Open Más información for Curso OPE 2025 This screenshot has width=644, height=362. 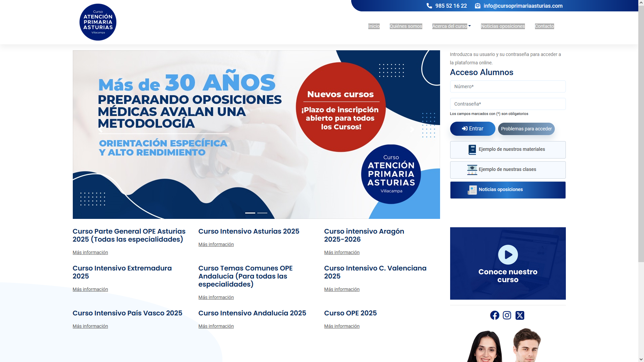342,326
